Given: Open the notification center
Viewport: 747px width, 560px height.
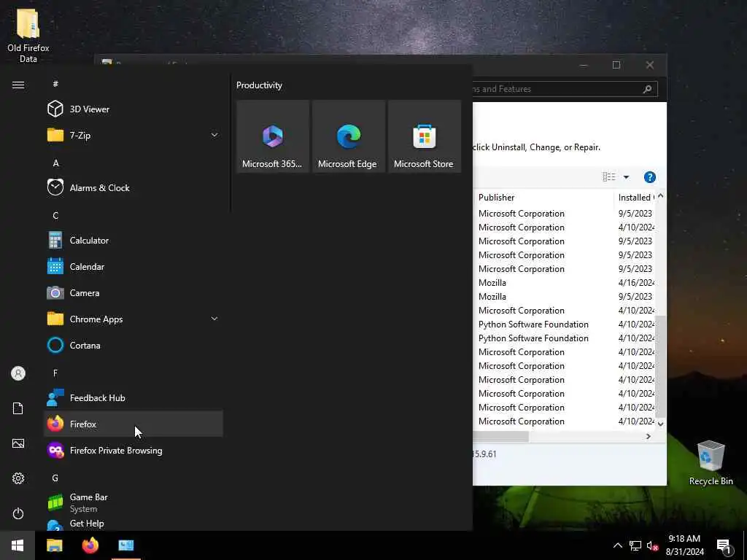Looking at the screenshot, I should 724,545.
